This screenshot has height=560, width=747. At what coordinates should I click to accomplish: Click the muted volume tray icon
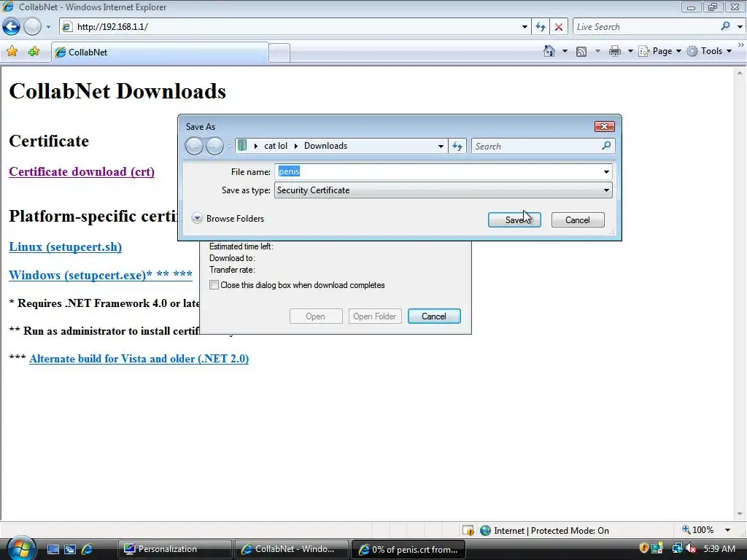coord(692,548)
